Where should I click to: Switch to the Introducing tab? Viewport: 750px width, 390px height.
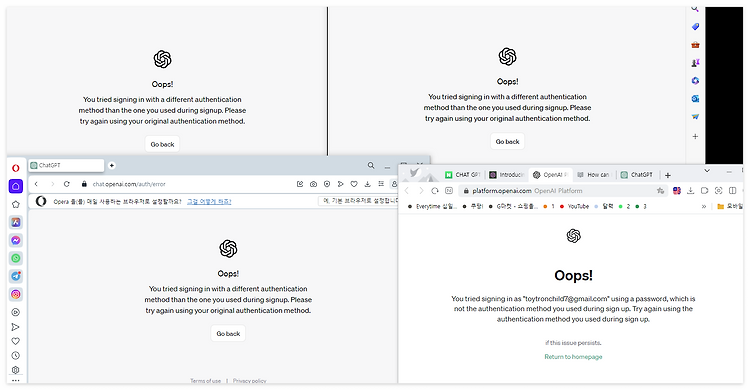click(x=507, y=175)
